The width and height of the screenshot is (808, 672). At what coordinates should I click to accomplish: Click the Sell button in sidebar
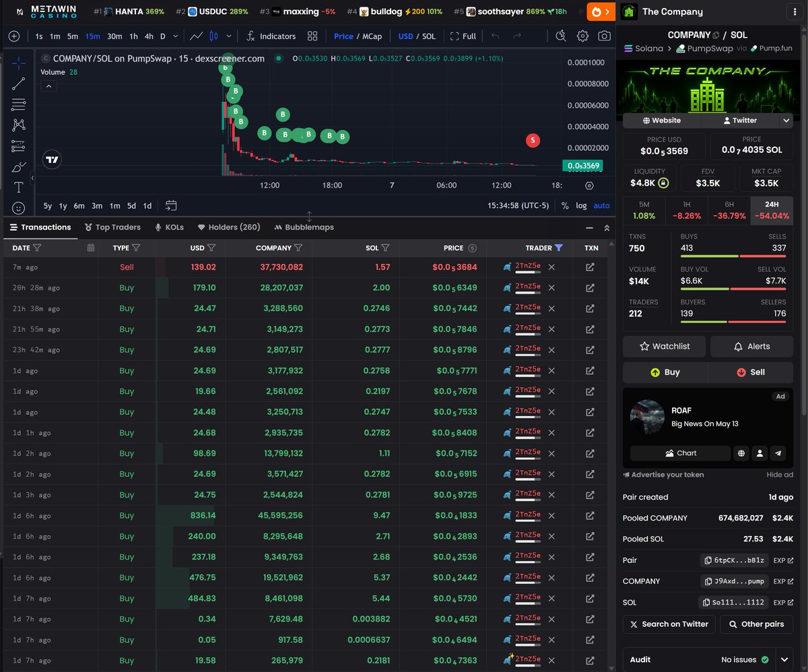tap(750, 372)
